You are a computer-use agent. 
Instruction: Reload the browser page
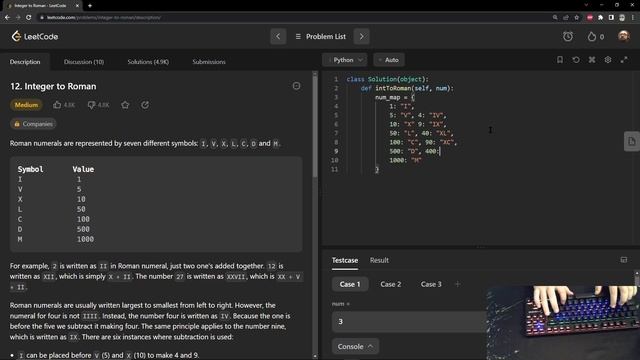point(28,18)
